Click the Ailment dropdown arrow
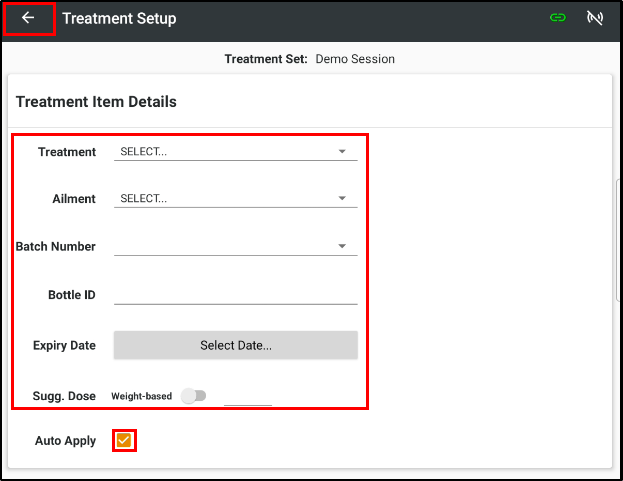Viewport: 623px width, 481px height. coord(342,198)
